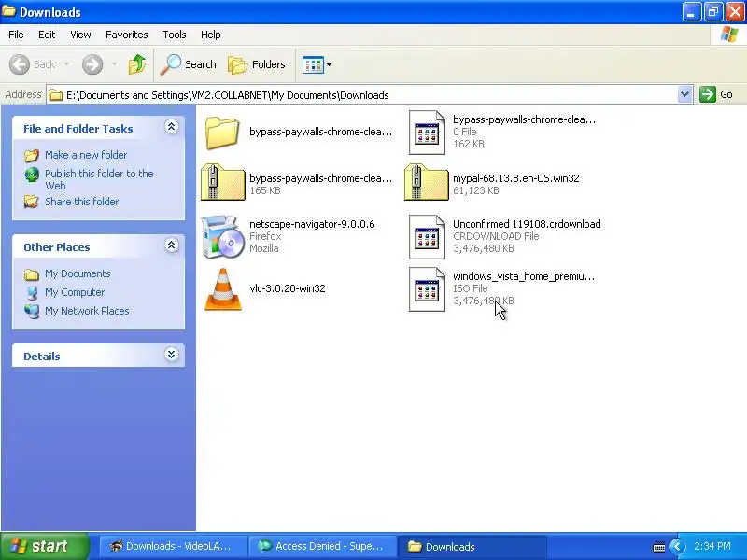747x560 pixels.
Task: Open the Search pane
Action: pos(189,64)
